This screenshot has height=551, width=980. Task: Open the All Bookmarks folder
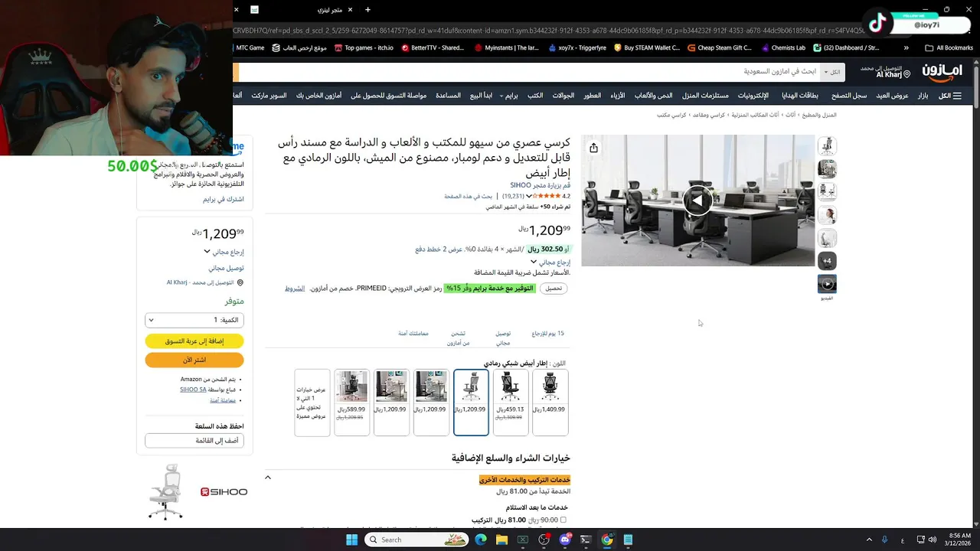pyautogui.click(x=949, y=47)
